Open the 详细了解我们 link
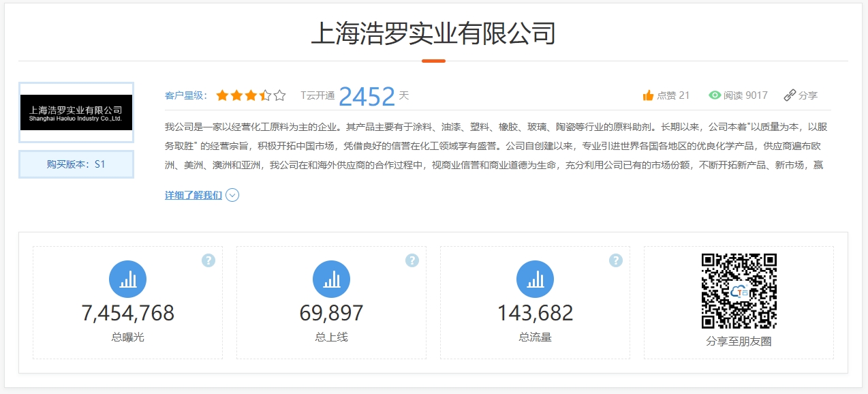The height and width of the screenshot is (394, 868). tap(193, 196)
